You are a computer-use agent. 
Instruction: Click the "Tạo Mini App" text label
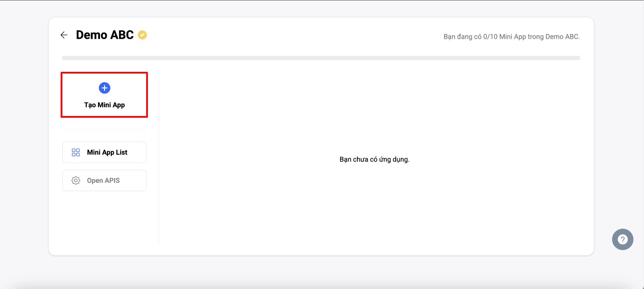click(x=104, y=105)
